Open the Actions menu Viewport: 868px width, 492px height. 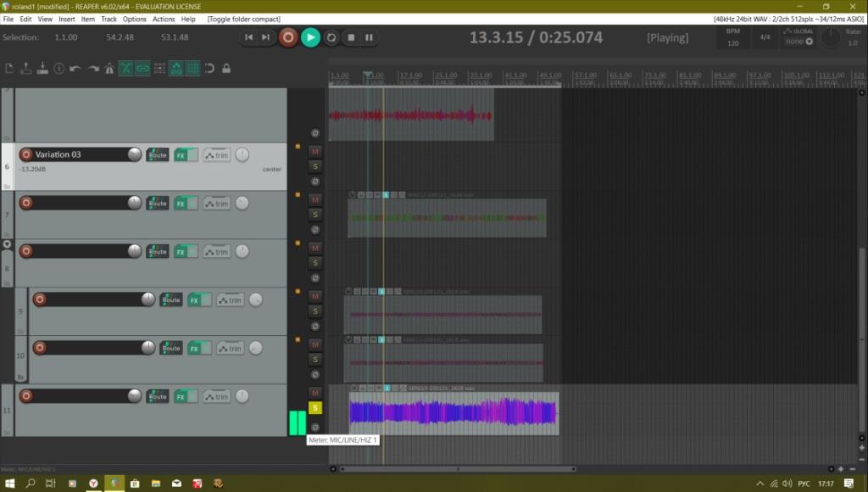tap(164, 19)
